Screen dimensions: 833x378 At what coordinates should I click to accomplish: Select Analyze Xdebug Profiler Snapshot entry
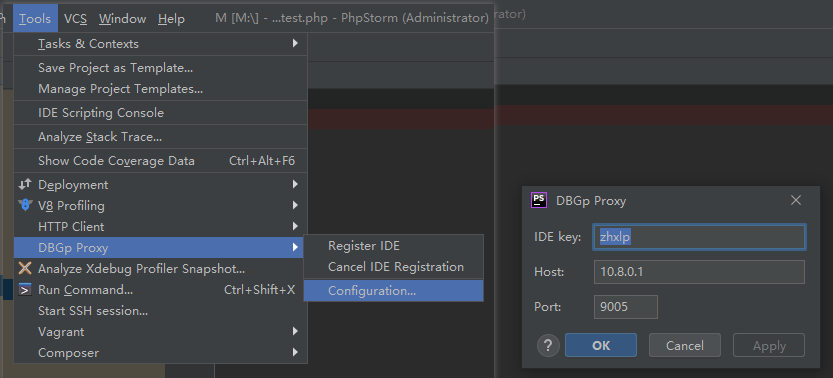click(160, 269)
